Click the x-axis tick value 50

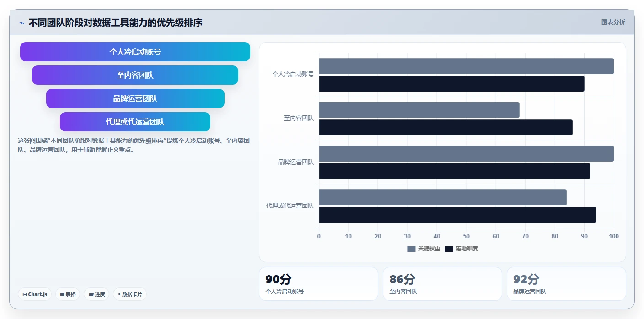click(466, 236)
